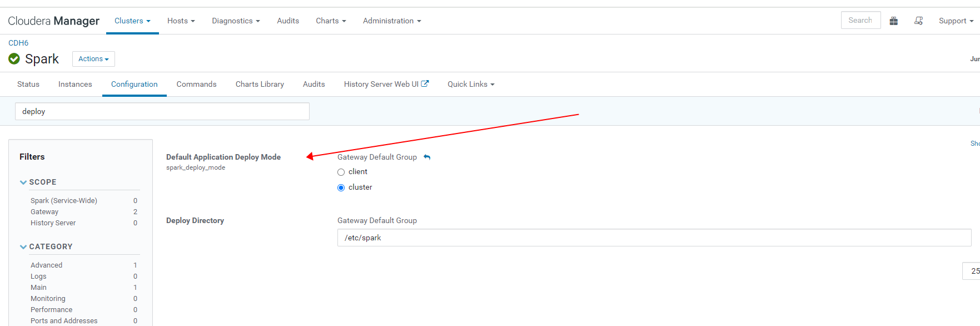Open the Support dropdown menu
The width and height of the screenshot is (980, 326).
[956, 21]
